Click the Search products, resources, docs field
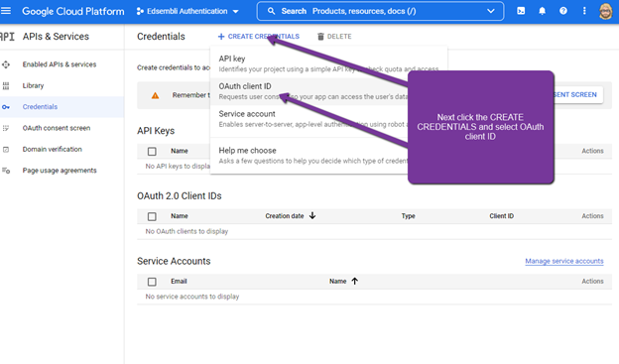Screen dimensions: 619x364 pos(379,11)
